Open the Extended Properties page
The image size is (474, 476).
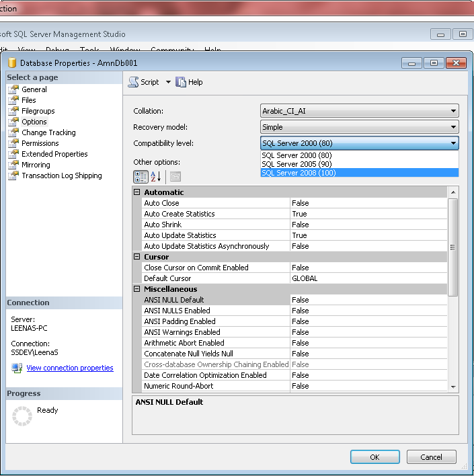coord(54,154)
